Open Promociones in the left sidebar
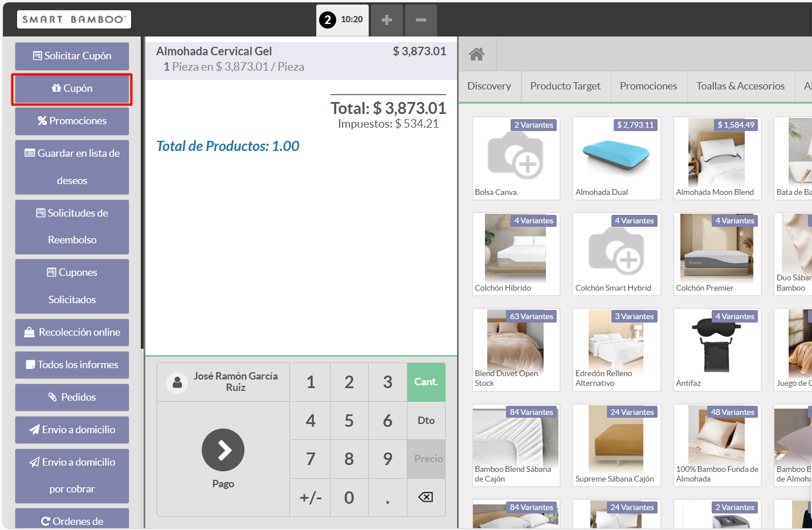812x530 pixels. click(x=72, y=121)
